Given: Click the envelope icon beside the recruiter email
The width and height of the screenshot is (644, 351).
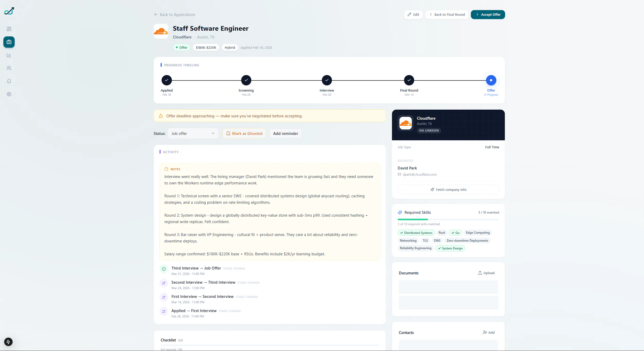Looking at the screenshot, I should 399,174.
